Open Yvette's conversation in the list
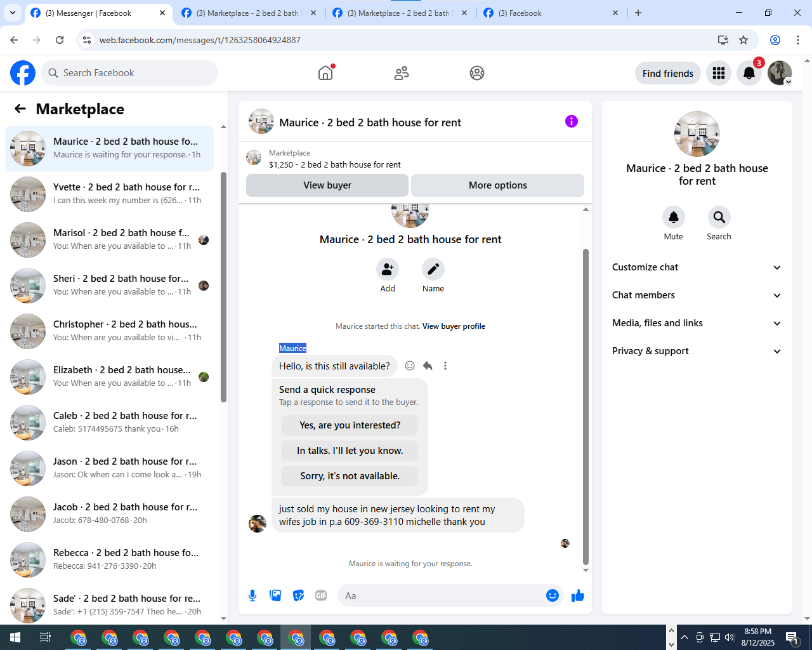812x650 pixels. [109, 194]
